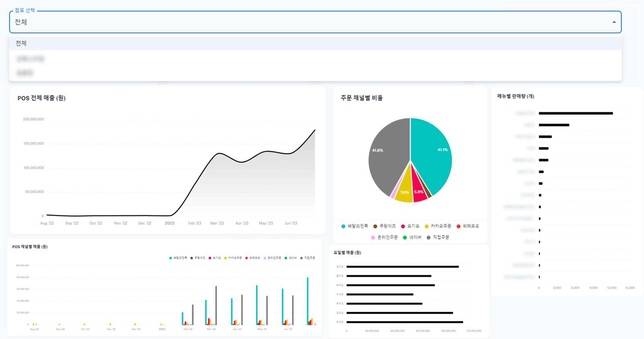The height and width of the screenshot is (339, 644).
Task: Click 카카오주문 yellow legend marker under pie
Action: pyautogui.click(x=427, y=226)
